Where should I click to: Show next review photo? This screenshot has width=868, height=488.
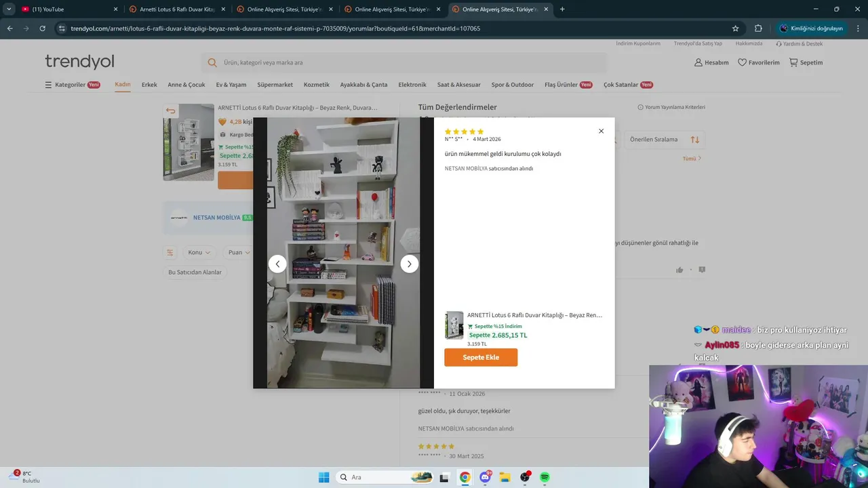click(x=409, y=264)
